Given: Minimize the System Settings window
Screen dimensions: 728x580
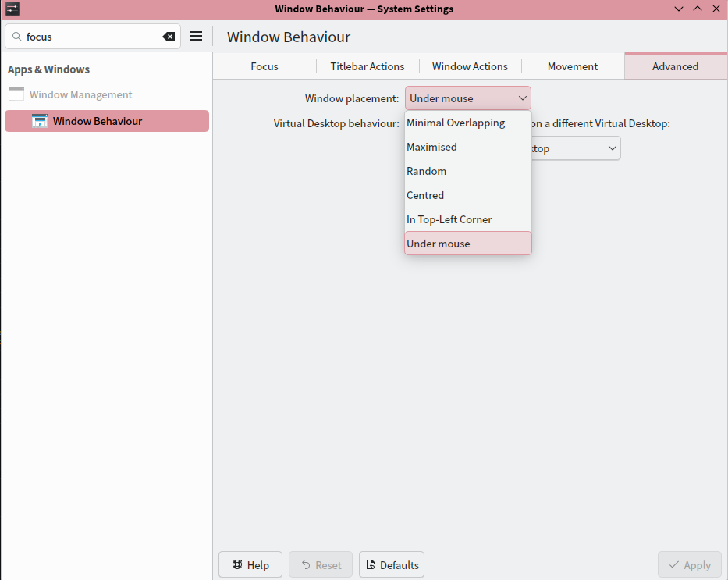Looking at the screenshot, I should coord(679,9).
